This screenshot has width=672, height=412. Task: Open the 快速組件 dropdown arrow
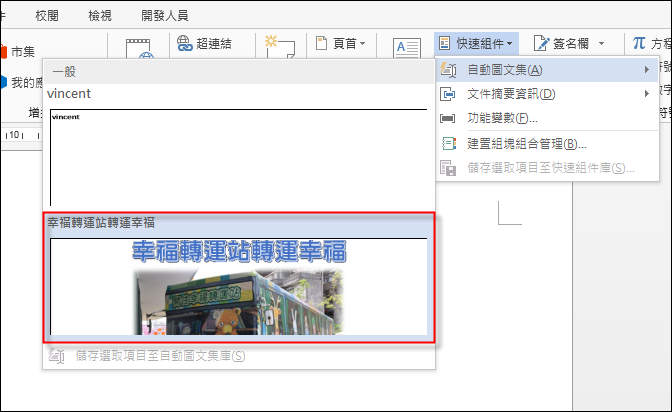click(509, 44)
